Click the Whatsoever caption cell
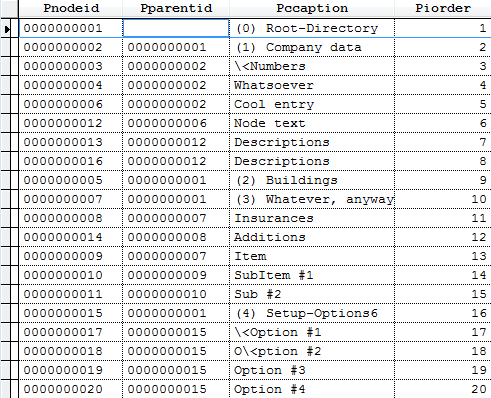Viewport: 491px width, 398px height. [312, 85]
